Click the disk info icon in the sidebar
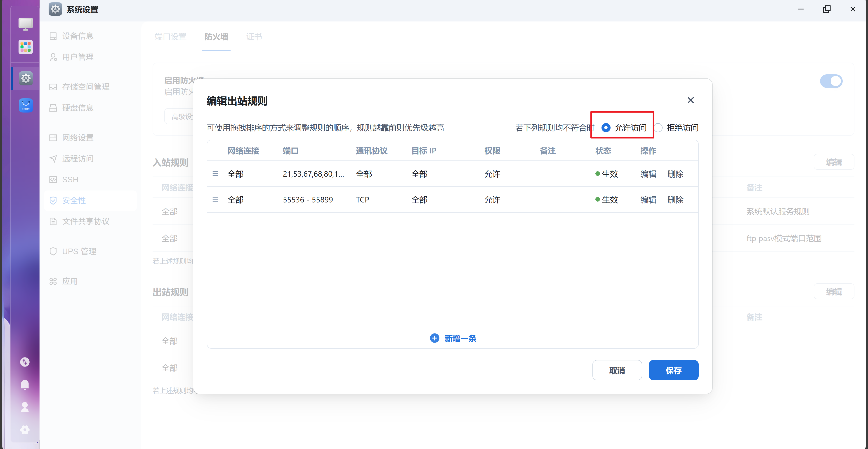Image resolution: width=868 pixels, height=449 pixels. pos(53,108)
